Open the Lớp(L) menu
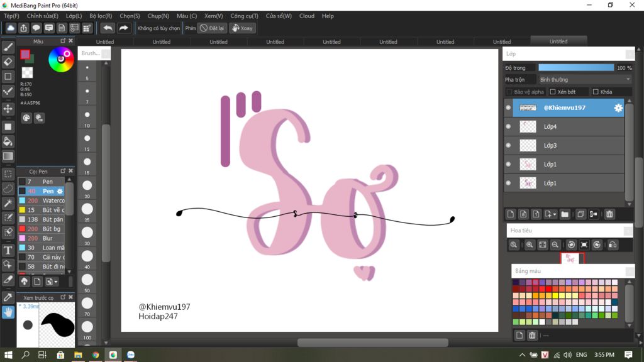The height and width of the screenshot is (362, 644). 74,16
